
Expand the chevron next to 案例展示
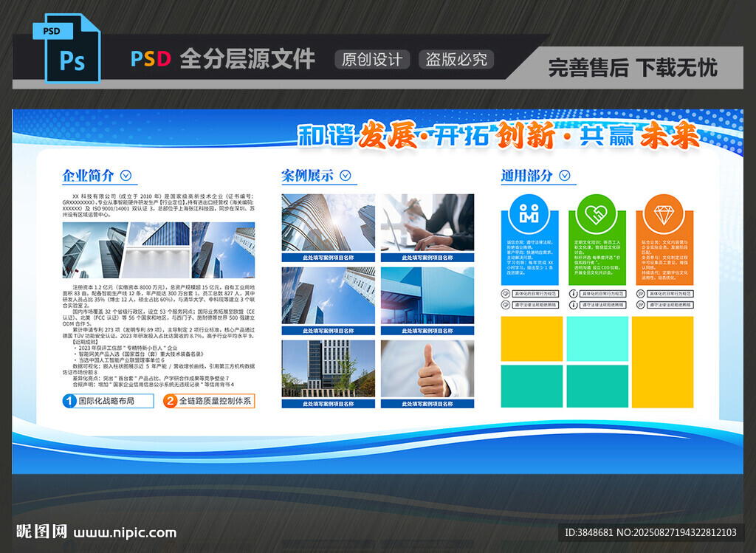point(346,176)
